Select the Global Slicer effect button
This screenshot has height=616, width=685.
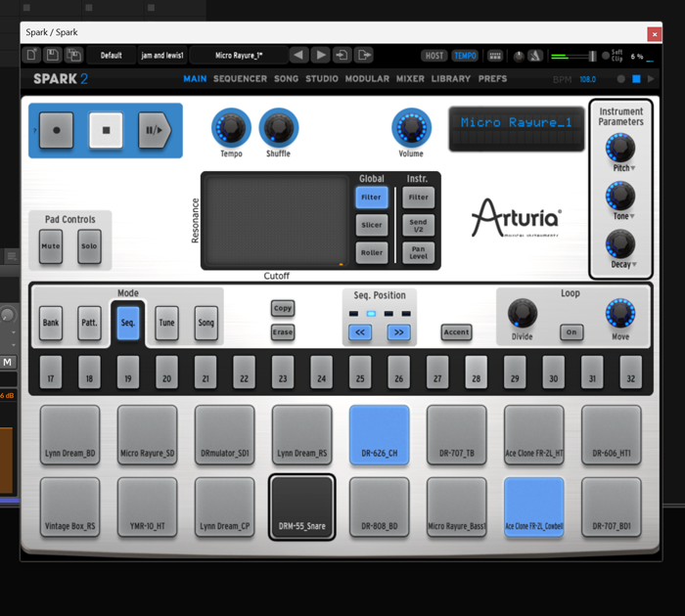(x=372, y=225)
